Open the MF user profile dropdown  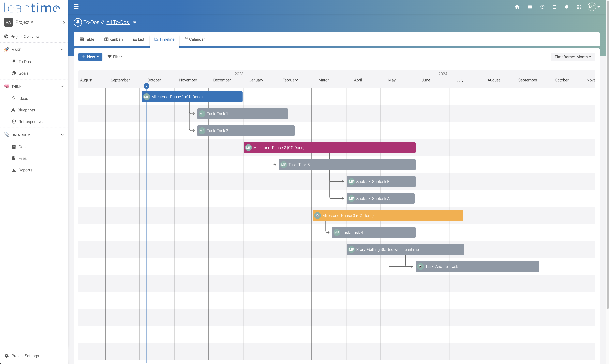coord(594,7)
